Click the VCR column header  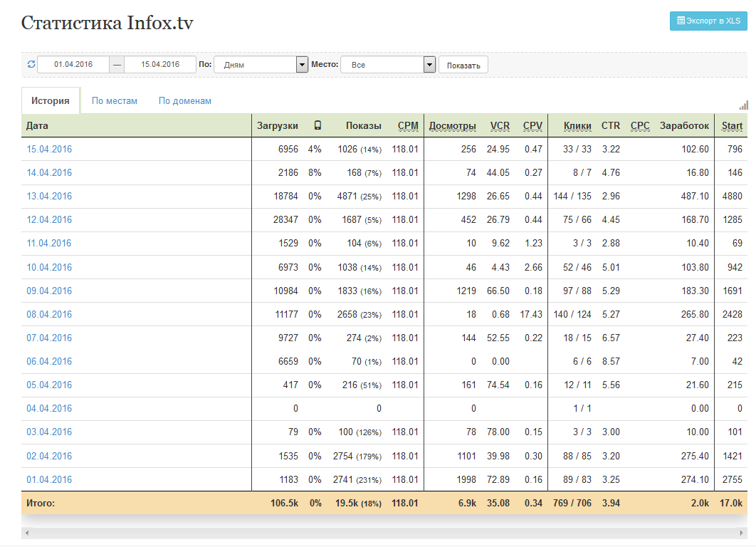pos(500,125)
